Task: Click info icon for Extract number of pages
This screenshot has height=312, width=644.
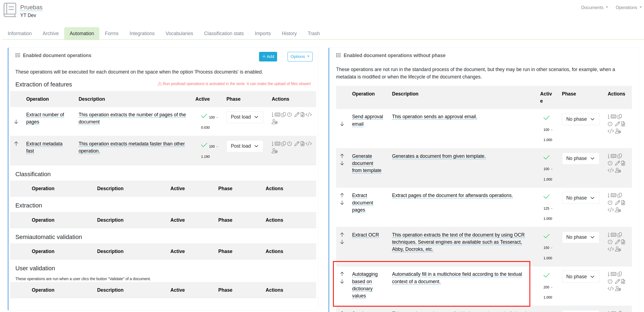Action: [272, 114]
